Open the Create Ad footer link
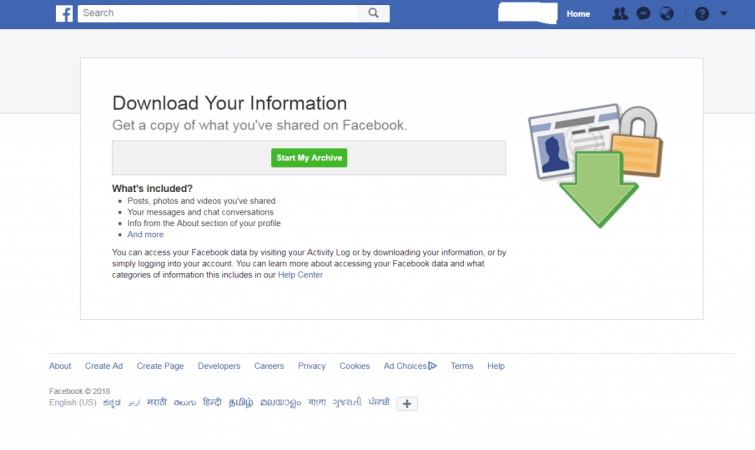This screenshot has height=450, width=755. [104, 366]
